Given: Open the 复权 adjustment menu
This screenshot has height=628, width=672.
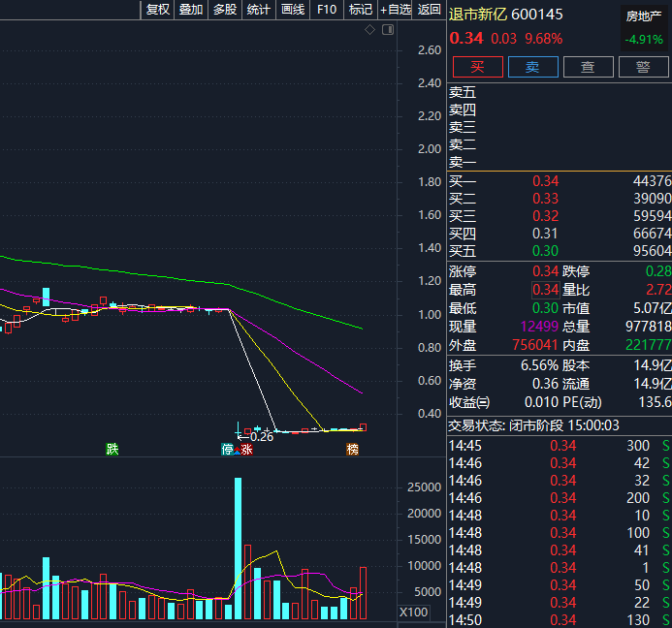Looking at the screenshot, I should (158, 10).
